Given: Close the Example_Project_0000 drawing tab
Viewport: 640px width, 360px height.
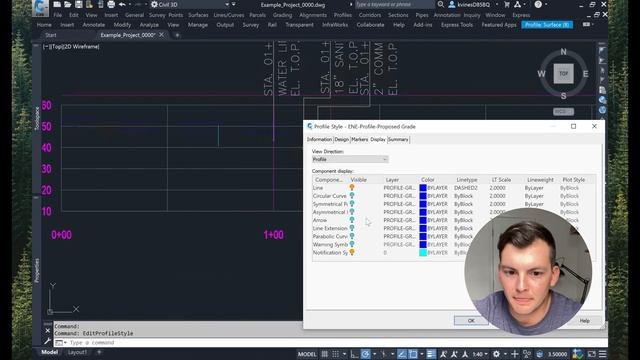Looking at the screenshot, I should (162, 35).
